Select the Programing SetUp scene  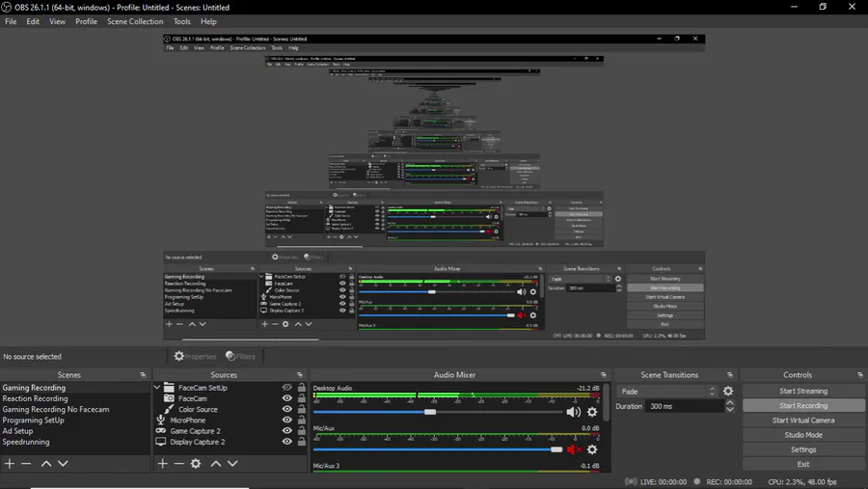click(75, 421)
